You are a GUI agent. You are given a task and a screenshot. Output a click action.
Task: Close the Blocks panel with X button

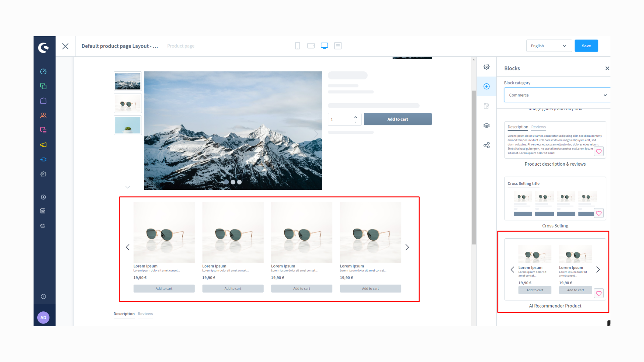point(607,68)
